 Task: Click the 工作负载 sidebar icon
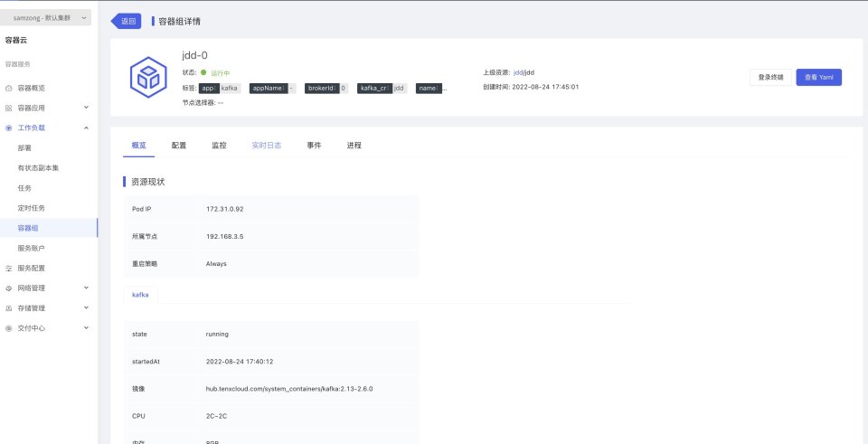[x=9, y=128]
